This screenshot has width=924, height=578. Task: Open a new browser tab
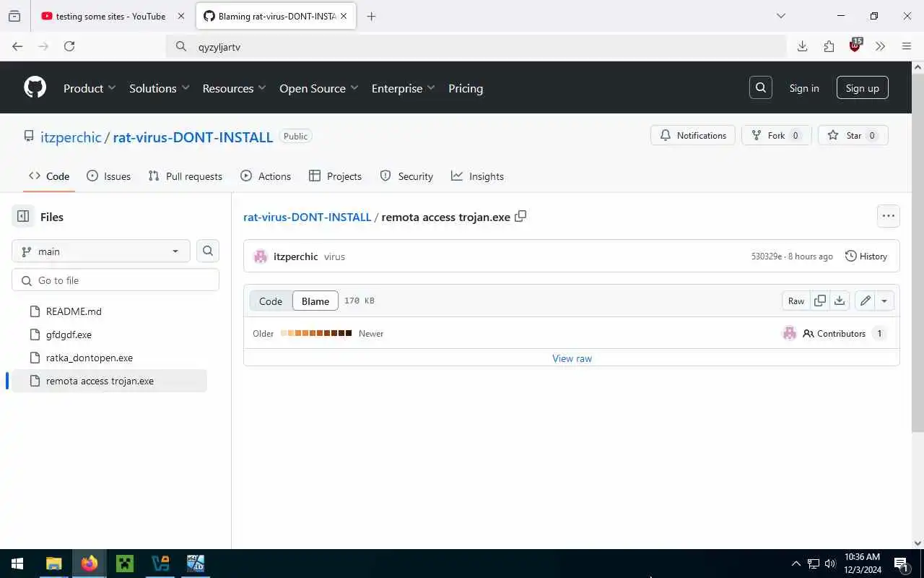371,16
